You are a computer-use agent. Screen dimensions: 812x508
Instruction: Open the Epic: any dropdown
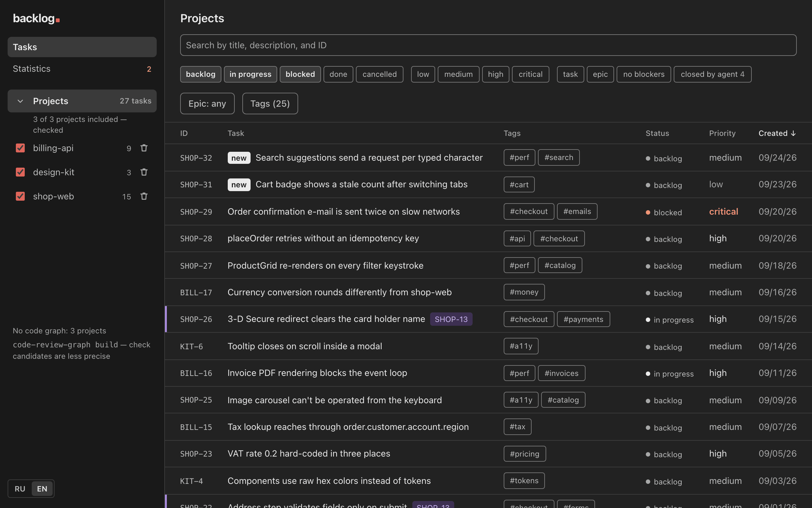[207, 104]
